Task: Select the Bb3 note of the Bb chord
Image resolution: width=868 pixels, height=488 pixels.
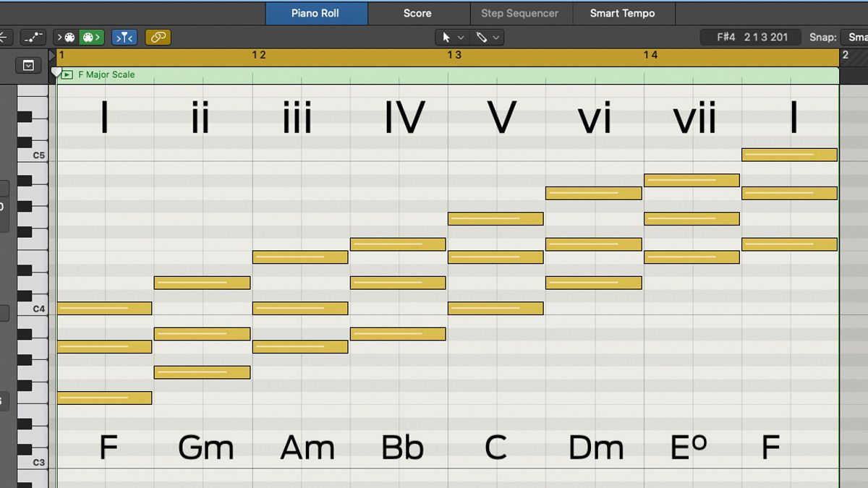Action: [x=398, y=334]
